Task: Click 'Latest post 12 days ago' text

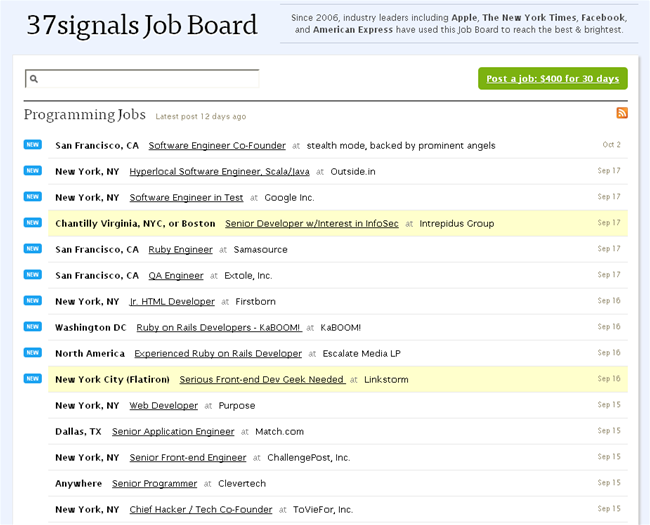Action: [201, 117]
